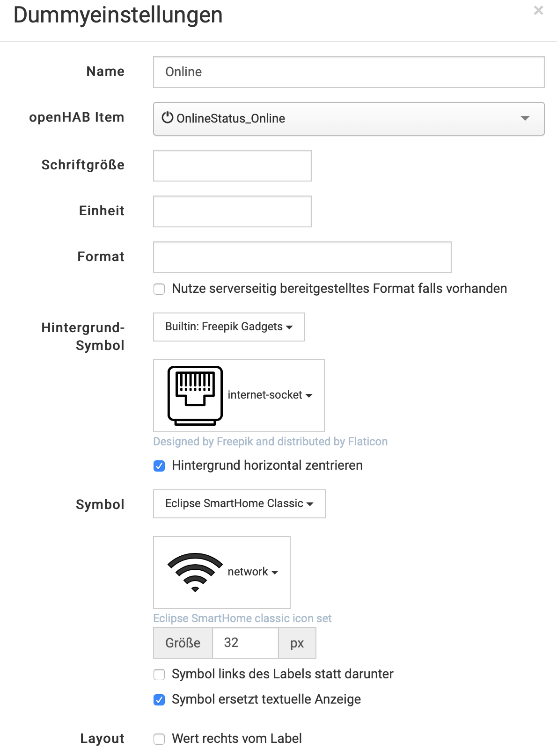The image size is (557, 756).
Task: Click the power icon in openHAB Item
Action: click(x=167, y=118)
